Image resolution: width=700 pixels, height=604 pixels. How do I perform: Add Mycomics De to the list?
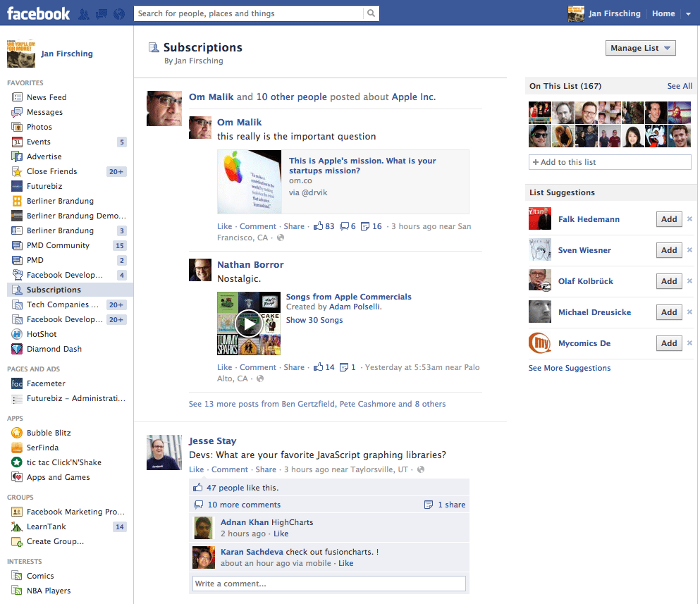point(669,343)
